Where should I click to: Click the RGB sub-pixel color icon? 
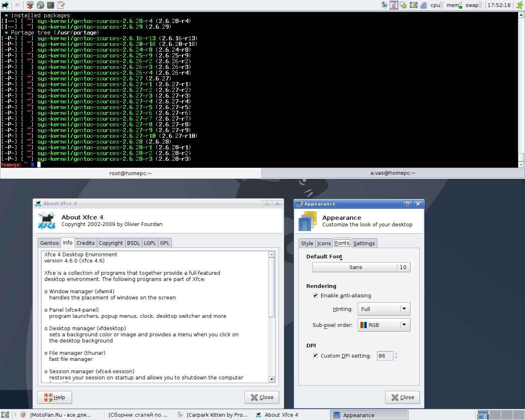[x=363, y=325]
